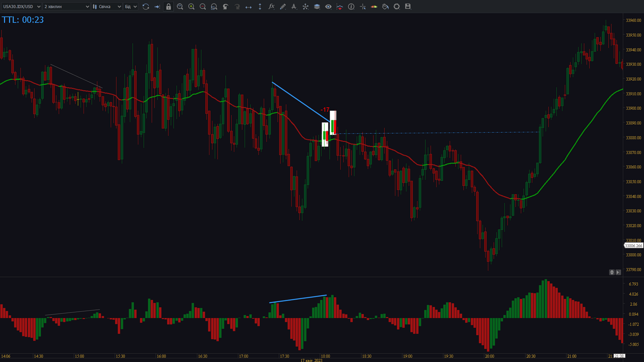
Task: Click the TTL: 00:23 countdown label
Action: [22, 20]
